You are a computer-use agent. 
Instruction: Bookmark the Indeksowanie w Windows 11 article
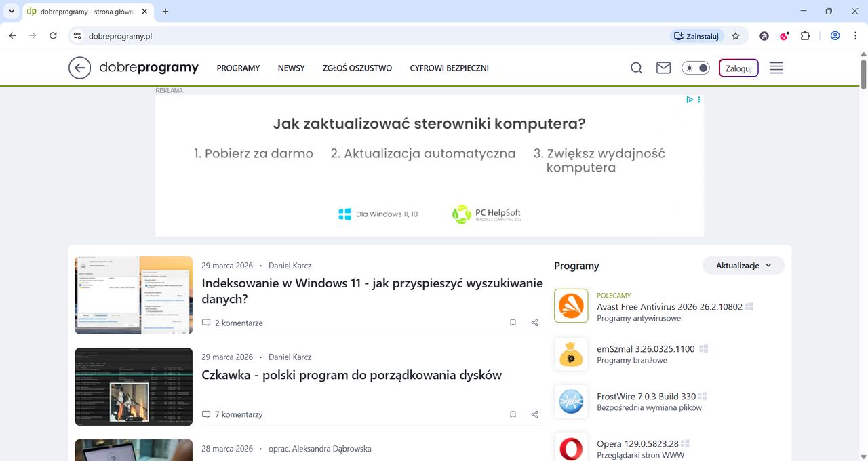[x=513, y=323]
